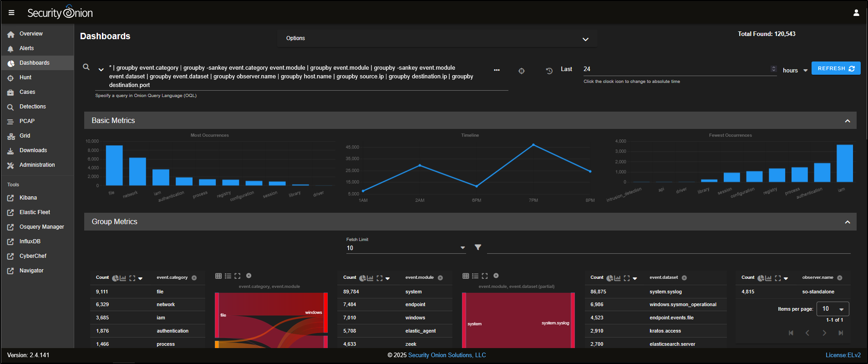Click the crosshair icon beside the query

coord(521,71)
